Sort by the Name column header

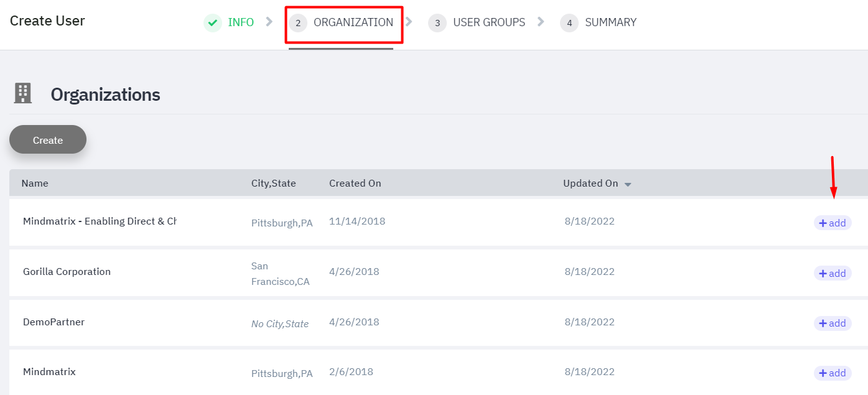[x=35, y=184]
